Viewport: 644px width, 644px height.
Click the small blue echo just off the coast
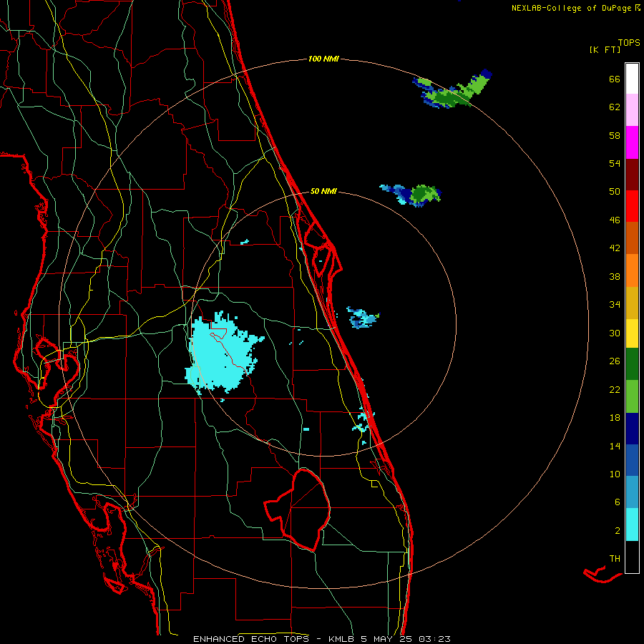(363, 318)
